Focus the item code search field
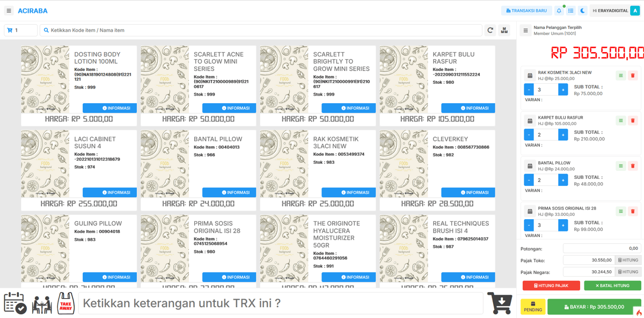 coord(261,31)
